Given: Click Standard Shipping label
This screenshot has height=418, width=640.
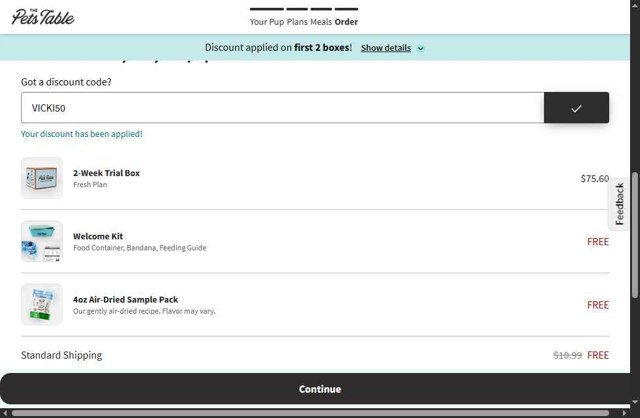Looking at the screenshot, I should [x=62, y=355].
